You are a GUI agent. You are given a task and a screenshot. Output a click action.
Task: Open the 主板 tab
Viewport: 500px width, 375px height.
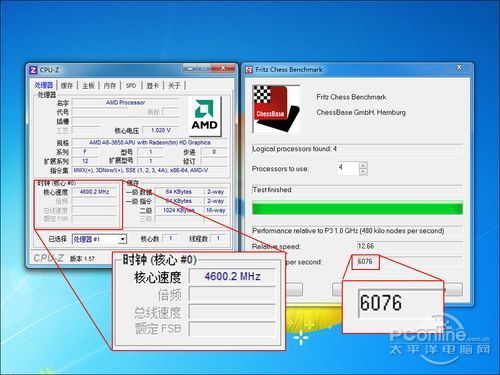pos(88,86)
